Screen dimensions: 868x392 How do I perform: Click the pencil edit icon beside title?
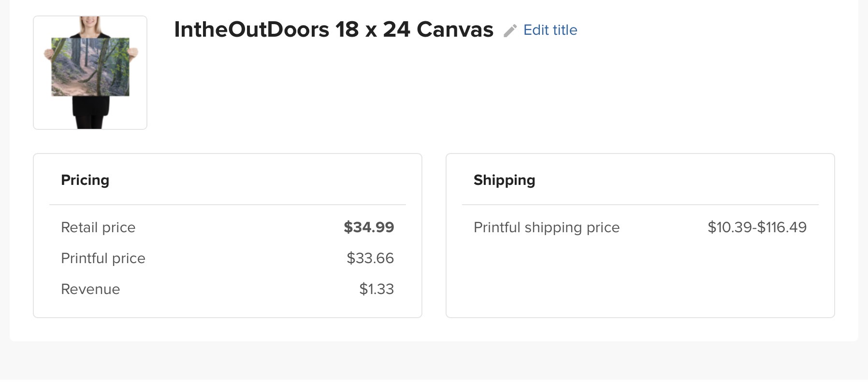(x=510, y=31)
